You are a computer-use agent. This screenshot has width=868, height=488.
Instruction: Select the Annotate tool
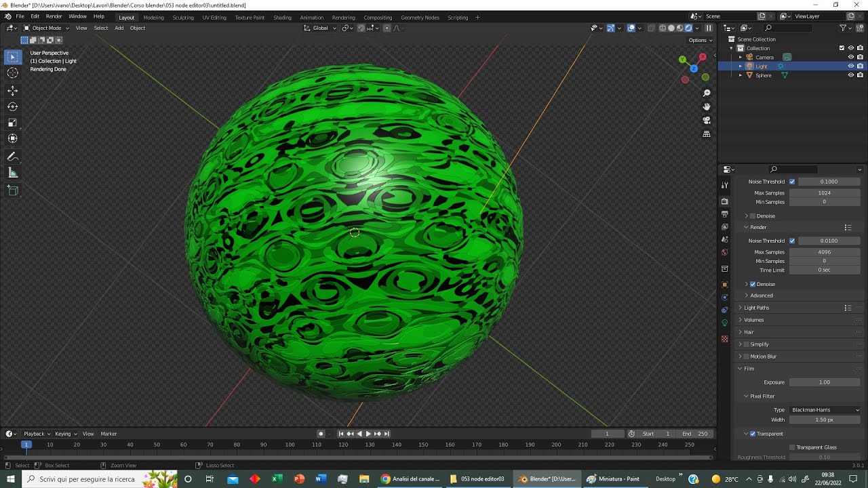[x=13, y=157]
